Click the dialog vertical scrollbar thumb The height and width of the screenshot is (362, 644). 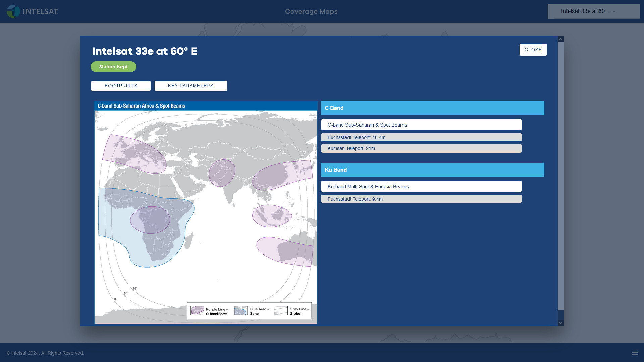(x=560, y=176)
